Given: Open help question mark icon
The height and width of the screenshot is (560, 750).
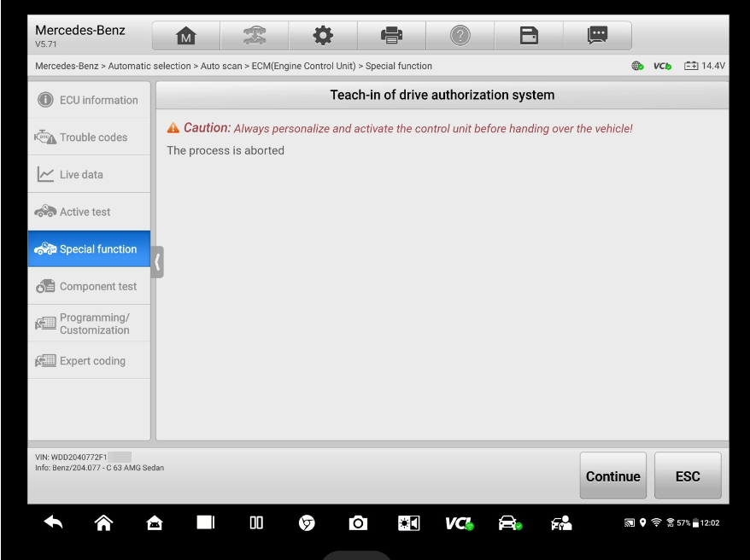Looking at the screenshot, I should 460,36.
